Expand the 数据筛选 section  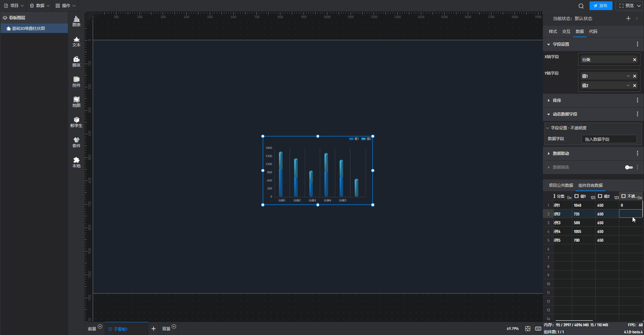point(549,167)
